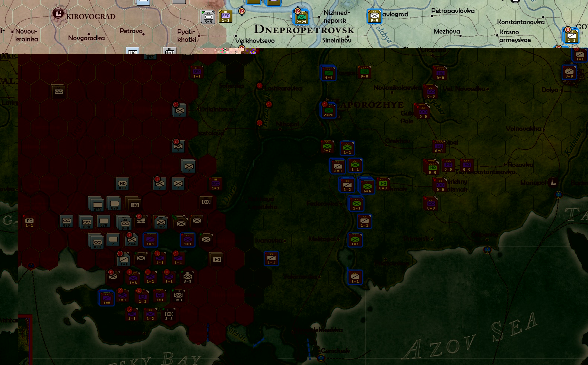Click the Rozovka town label

(521, 164)
